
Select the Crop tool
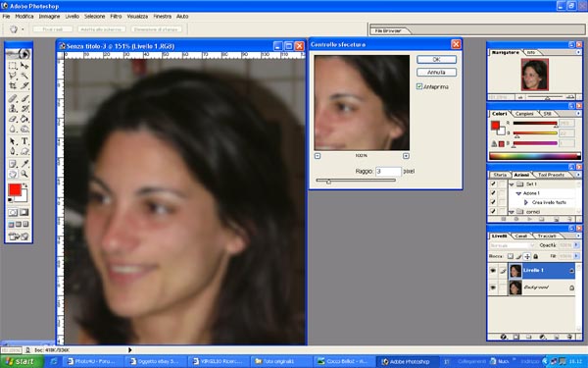point(13,86)
